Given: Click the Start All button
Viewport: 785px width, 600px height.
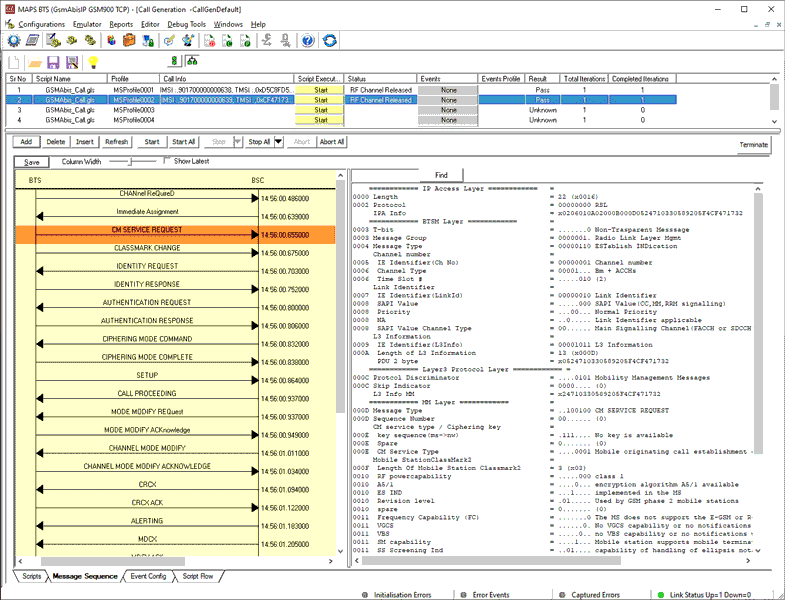Looking at the screenshot, I should pyautogui.click(x=183, y=142).
